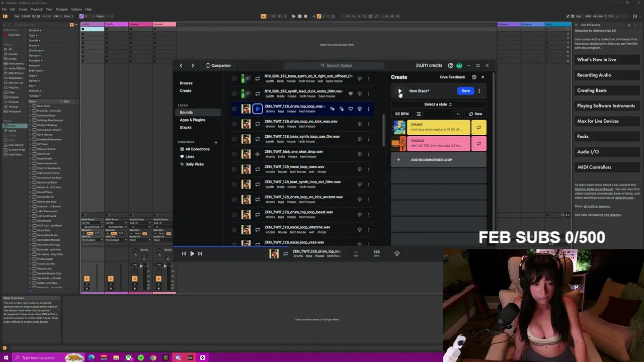Open help icon next to credits

pos(450,65)
